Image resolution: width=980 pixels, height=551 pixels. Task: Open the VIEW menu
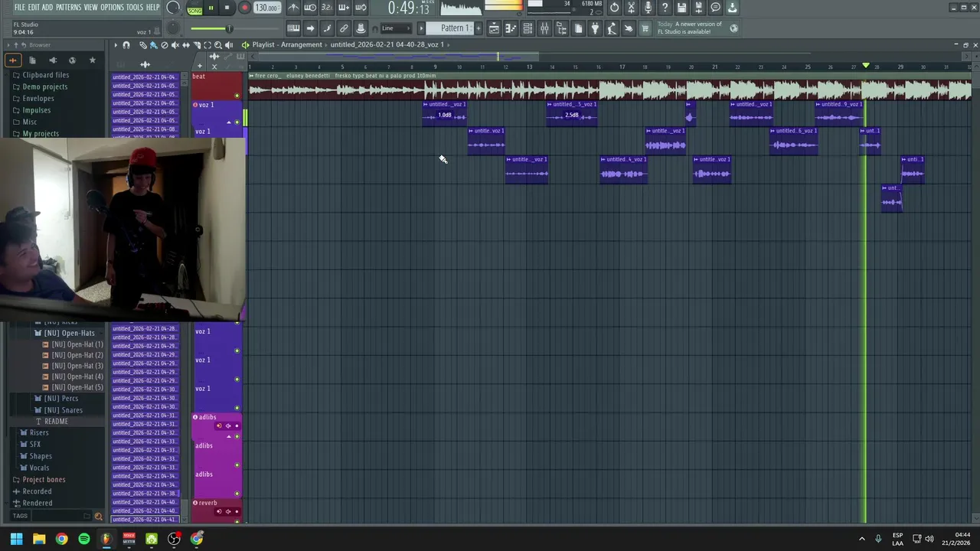pyautogui.click(x=90, y=8)
